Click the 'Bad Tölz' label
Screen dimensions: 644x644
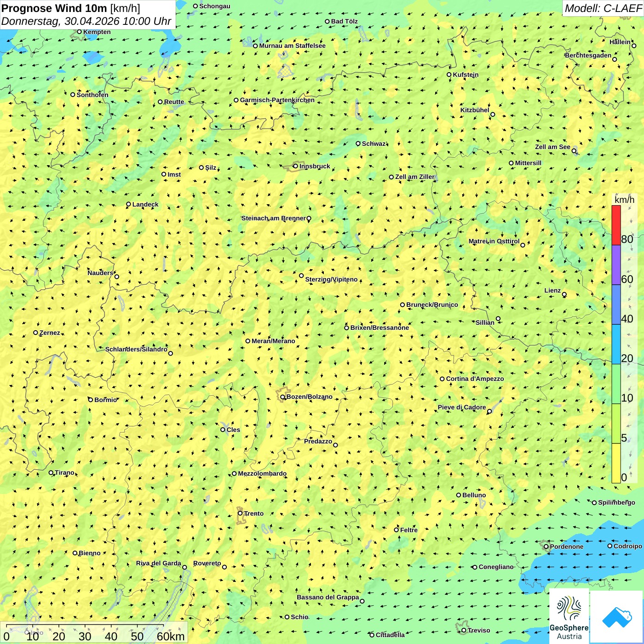pos(345,21)
